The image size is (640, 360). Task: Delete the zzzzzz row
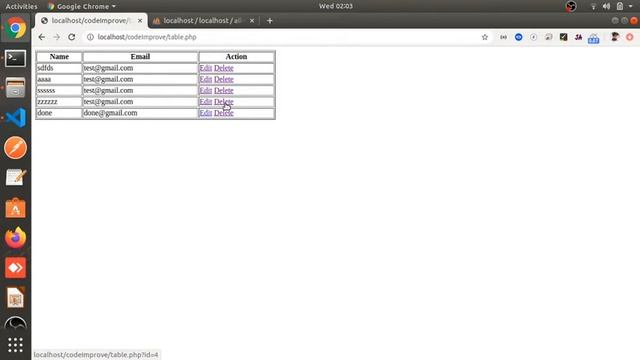(224, 102)
